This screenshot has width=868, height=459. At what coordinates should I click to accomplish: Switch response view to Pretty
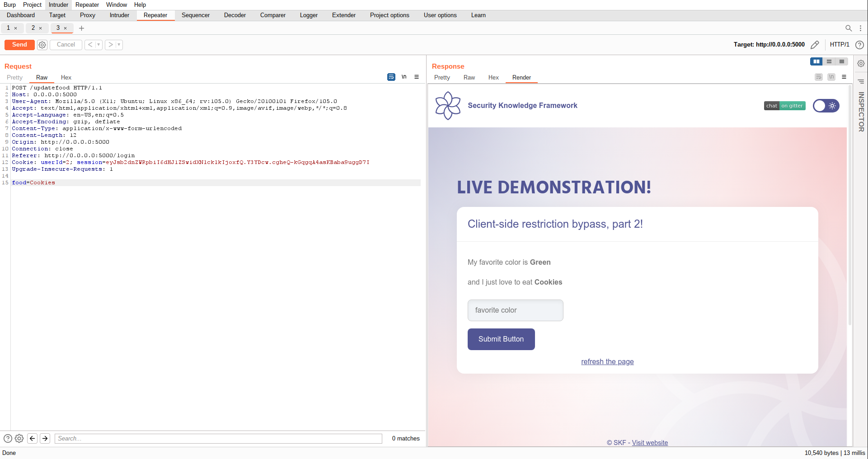click(442, 78)
